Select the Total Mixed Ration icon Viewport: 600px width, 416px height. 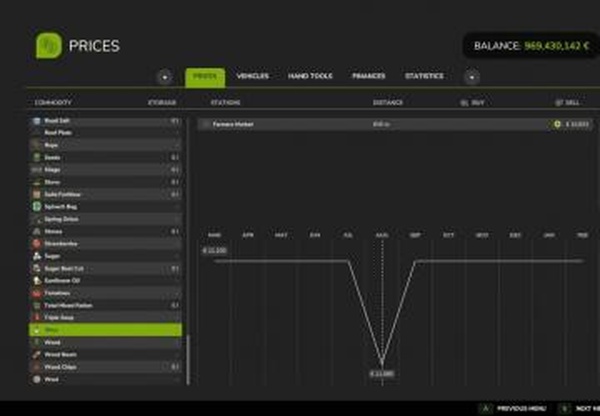click(x=37, y=305)
